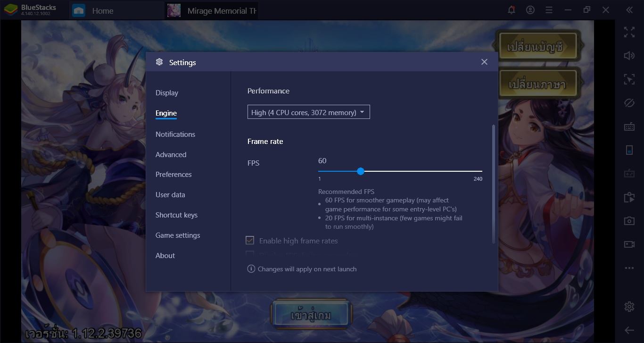Open Game settings section
The image size is (644, 343).
coord(178,235)
